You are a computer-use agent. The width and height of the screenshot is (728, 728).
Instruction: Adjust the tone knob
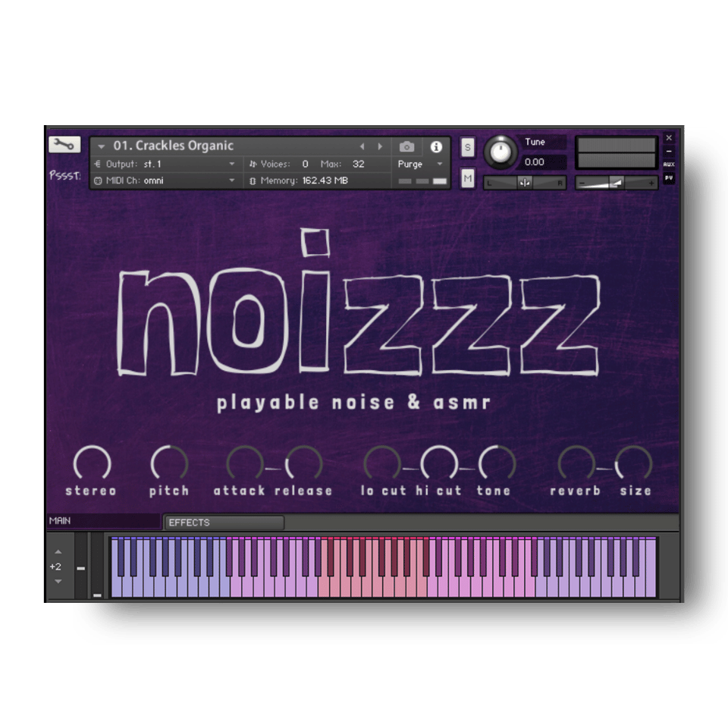497,463
